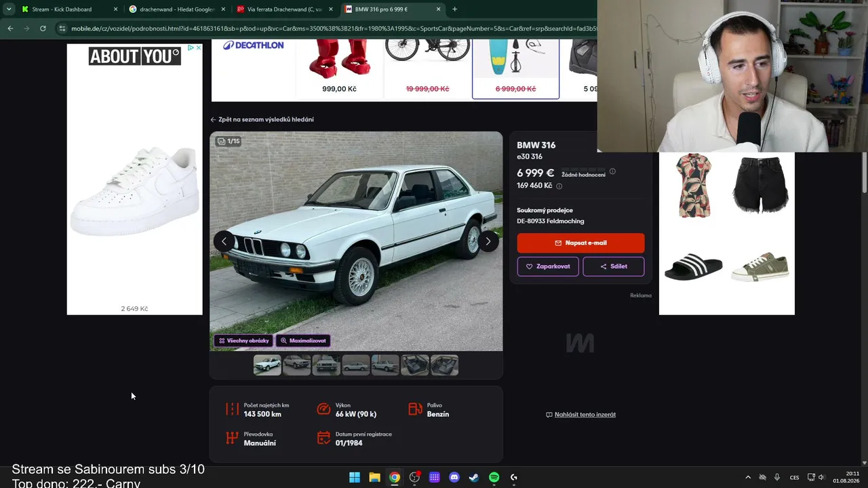This screenshot has width=868, height=488.
Task: Go to the previous car photo
Action: [x=224, y=241]
